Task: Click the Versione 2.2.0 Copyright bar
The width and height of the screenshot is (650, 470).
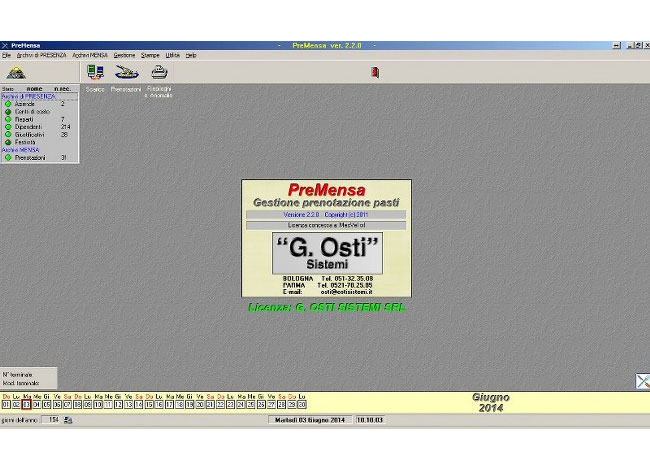Action: pos(326,215)
